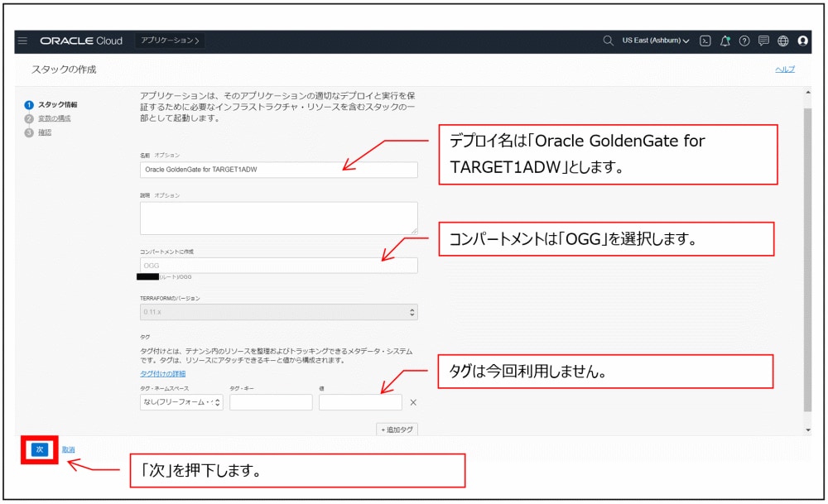The width and height of the screenshot is (828, 504).
Task: Click the tag 値 input field
Action: 360,402
